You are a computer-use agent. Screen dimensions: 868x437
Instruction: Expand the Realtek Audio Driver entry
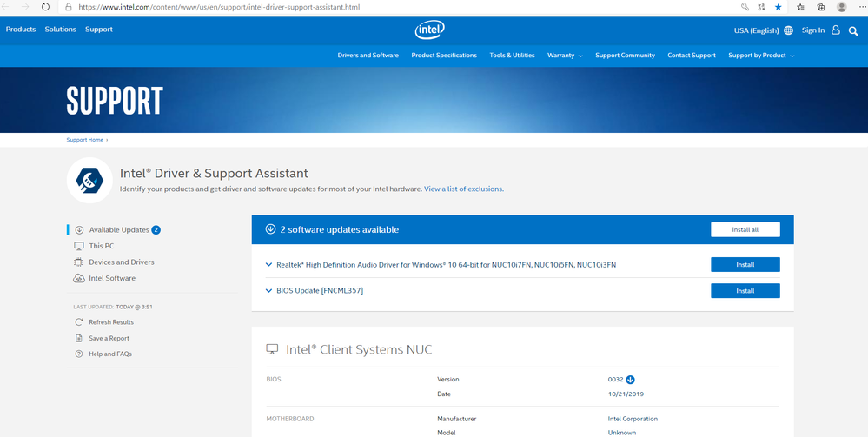point(269,265)
